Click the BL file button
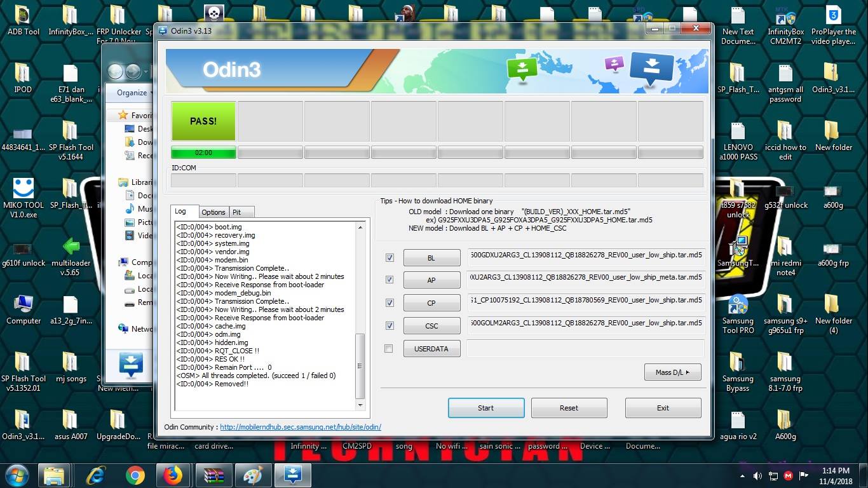The image size is (868, 488). click(431, 258)
